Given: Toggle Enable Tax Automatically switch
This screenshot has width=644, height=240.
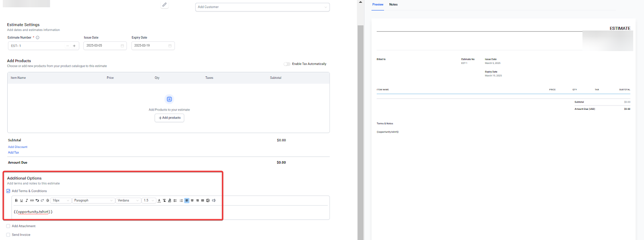Looking at the screenshot, I should tap(287, 64).
